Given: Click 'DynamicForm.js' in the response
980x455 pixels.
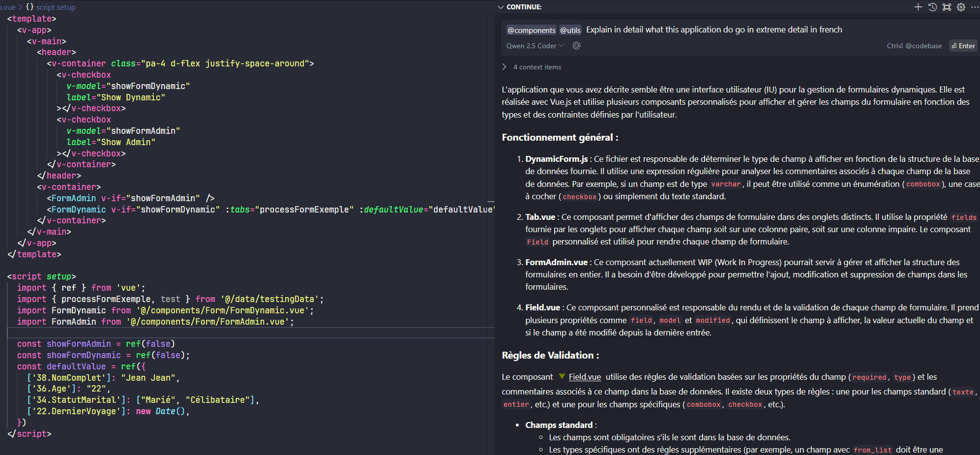Looking at the screenshot, I should [556, 159].
